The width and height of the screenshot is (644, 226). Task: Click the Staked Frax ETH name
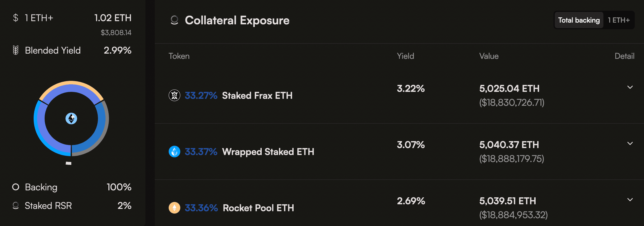(x=257, y=96)
